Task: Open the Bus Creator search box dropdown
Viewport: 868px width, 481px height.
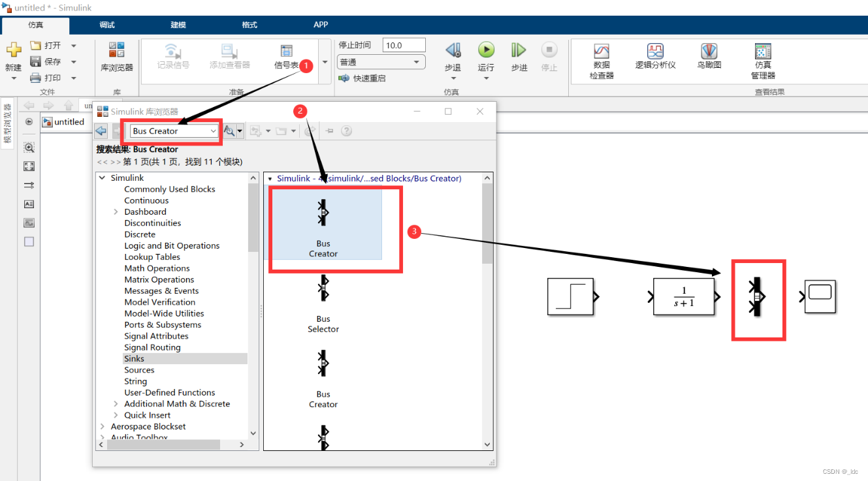Action: (x=213, y=131)
